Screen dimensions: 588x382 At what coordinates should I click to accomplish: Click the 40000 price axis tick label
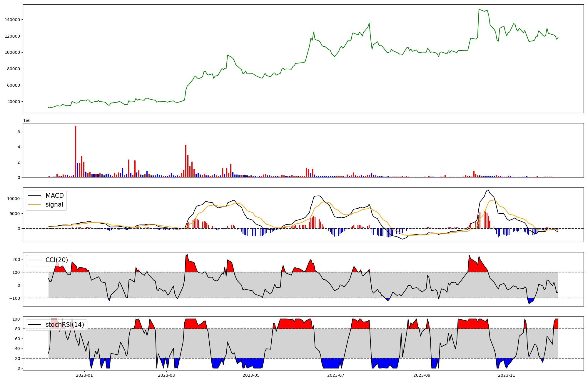coord(14,102)
